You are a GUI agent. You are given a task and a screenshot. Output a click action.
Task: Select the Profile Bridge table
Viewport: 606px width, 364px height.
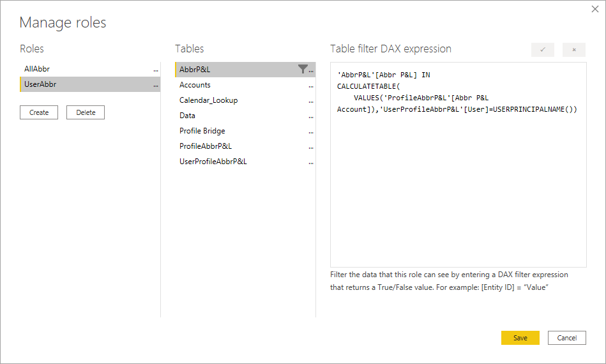(x=245, y=131)
